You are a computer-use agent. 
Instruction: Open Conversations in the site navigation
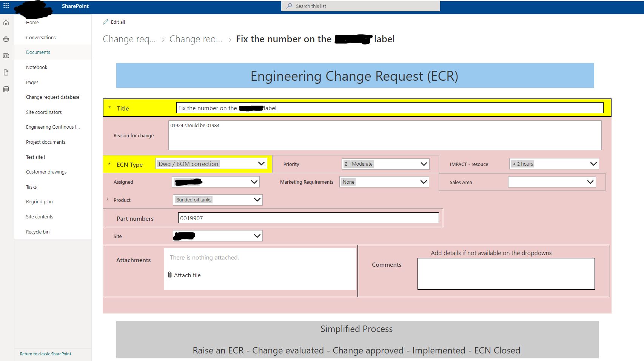tap(41, 37)
